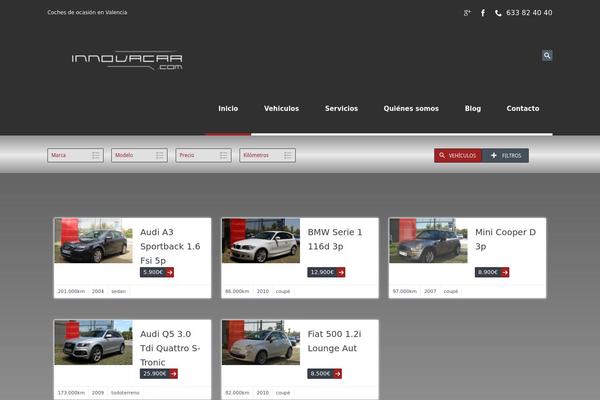This screenshot has height=400, width=600.
Task: Click the search magnifier icon in header
Action: (x=547, y=56)
